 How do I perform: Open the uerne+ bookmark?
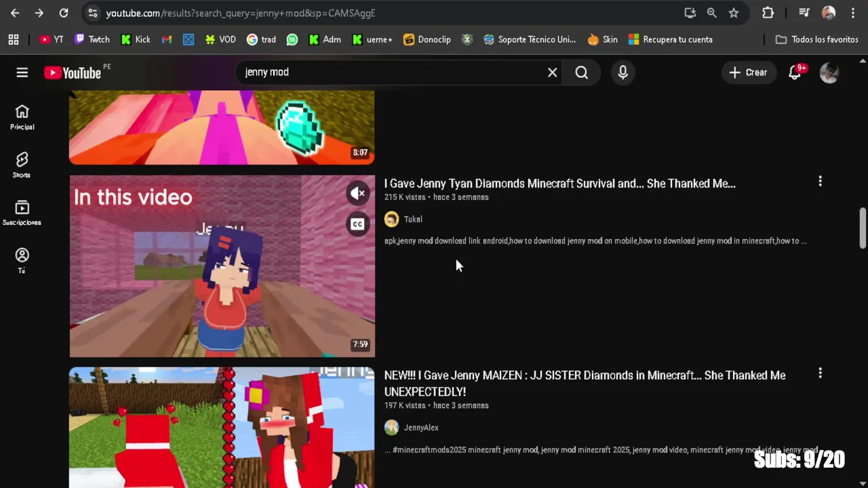tap(372, 39)
